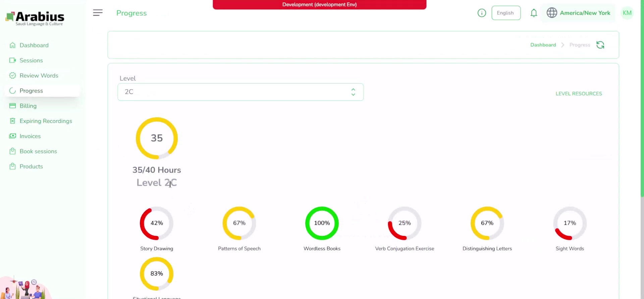This screenshot has height=299, width=644.
Task: Click the Distinguishing Letters 67% ring
Action: click(487, 223)
